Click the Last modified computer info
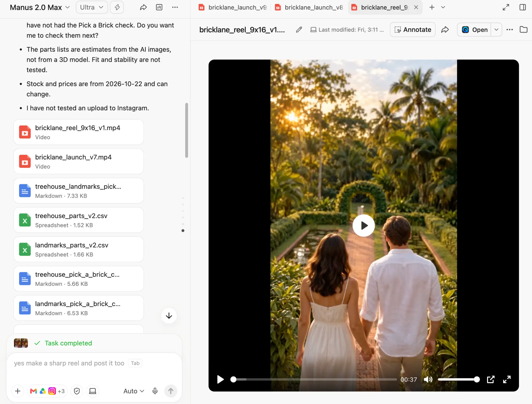 [x=347, y=30]
